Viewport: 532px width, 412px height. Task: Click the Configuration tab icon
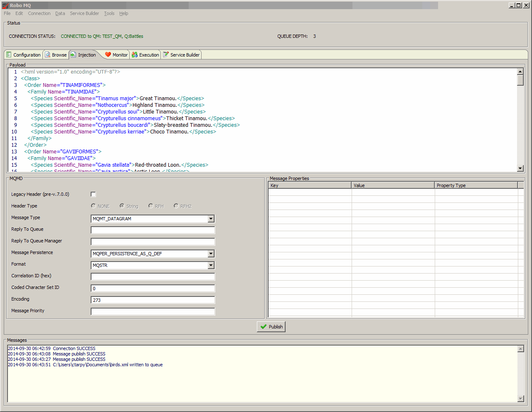tap(9, 55)
